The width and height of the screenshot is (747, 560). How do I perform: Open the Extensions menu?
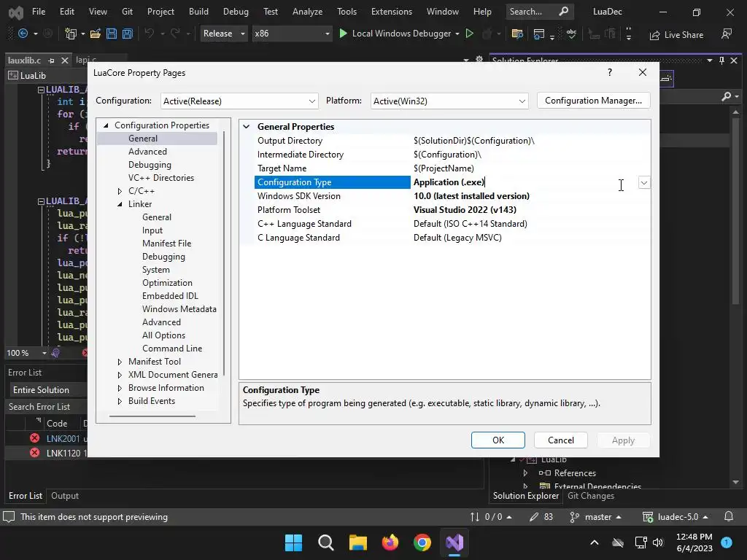(392, 12)
